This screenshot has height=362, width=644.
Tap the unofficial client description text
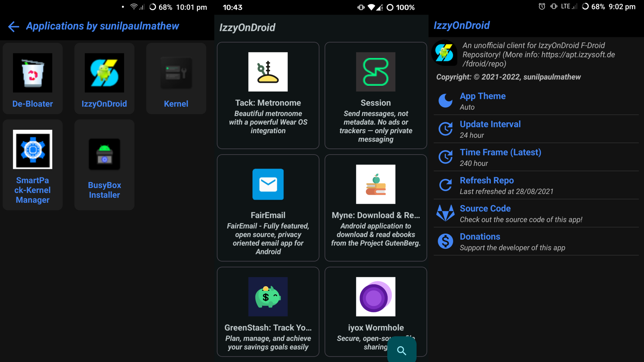tap(539, 55)
